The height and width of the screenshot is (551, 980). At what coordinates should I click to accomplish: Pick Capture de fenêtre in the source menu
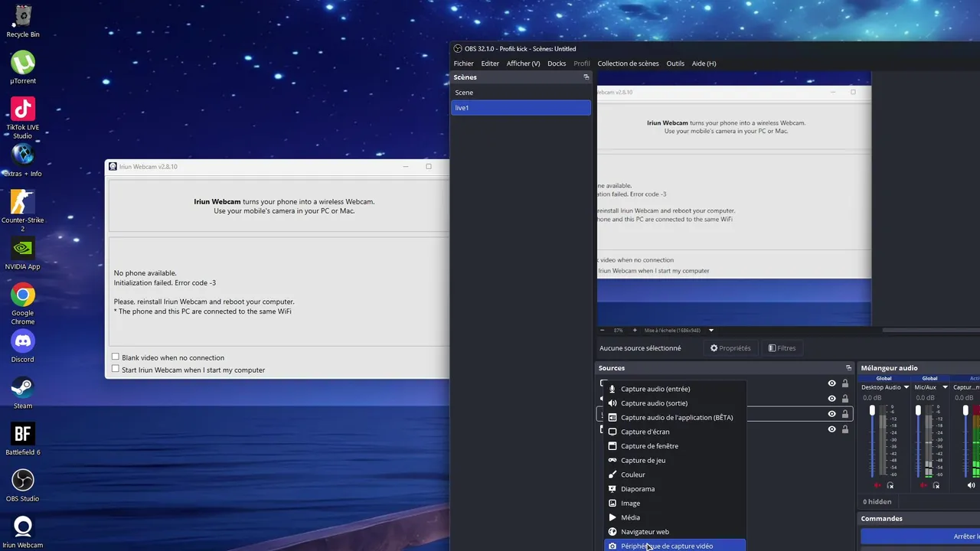(675, 446)
